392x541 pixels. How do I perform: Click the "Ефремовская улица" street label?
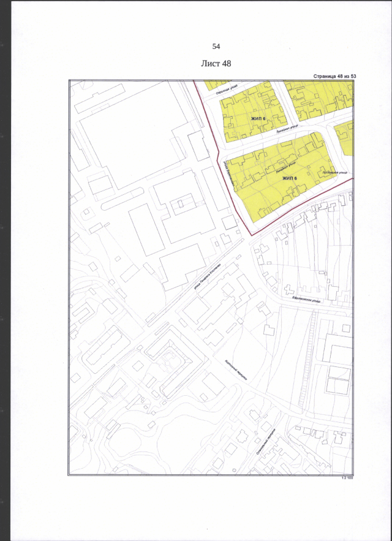(307, 300)
